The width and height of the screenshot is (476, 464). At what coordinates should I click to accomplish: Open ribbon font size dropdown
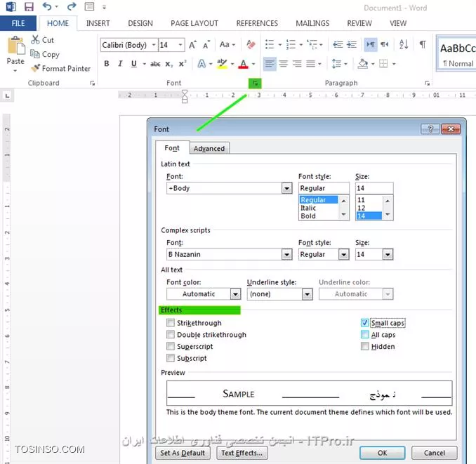click(x=180, y=45)
